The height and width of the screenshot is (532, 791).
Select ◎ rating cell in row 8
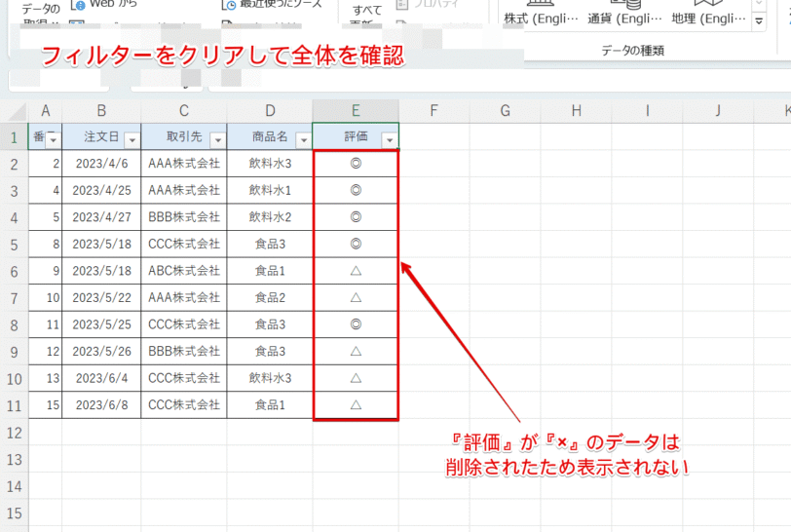[356, 324]
